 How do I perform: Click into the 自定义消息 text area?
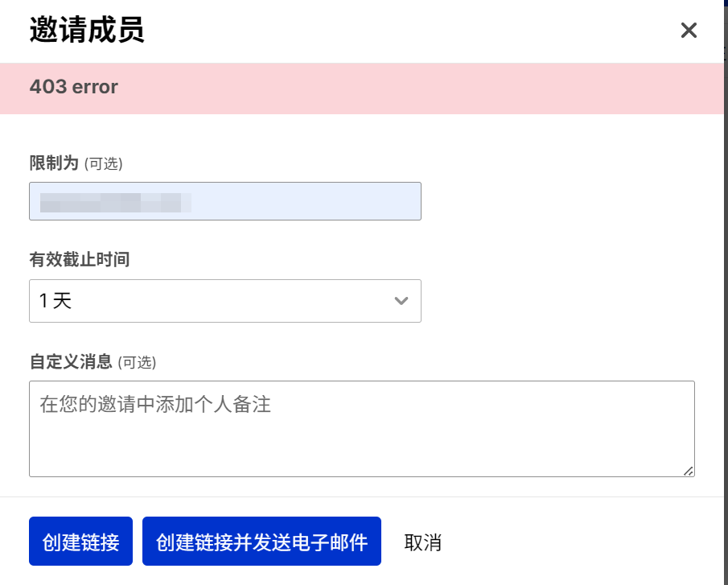pyautogui.click(x=362, y=429)
